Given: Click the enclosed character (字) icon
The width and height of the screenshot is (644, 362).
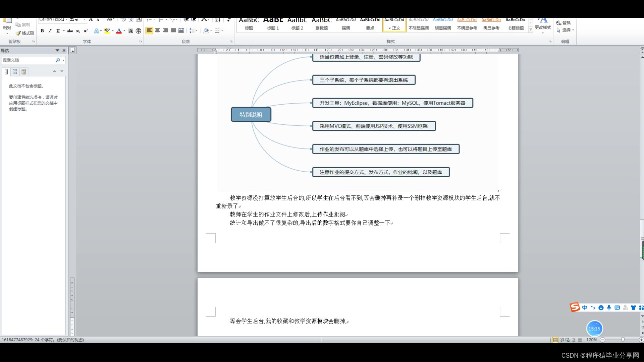Looking at the screenshot, I should click(139, 31).
